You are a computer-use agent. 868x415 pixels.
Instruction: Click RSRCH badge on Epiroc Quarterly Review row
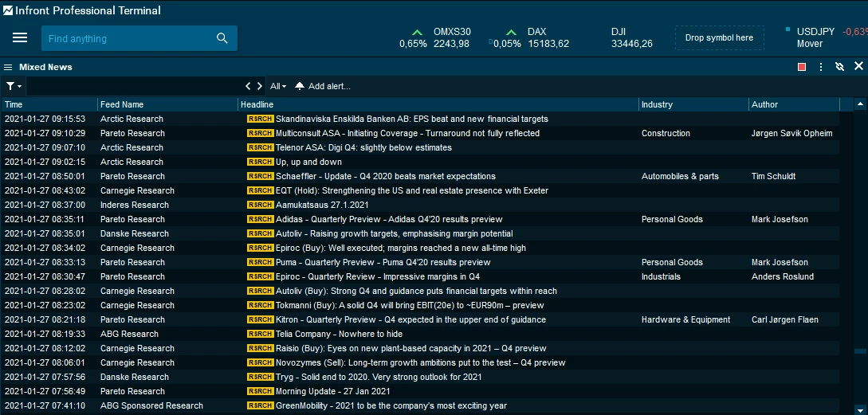pos(260,276)
